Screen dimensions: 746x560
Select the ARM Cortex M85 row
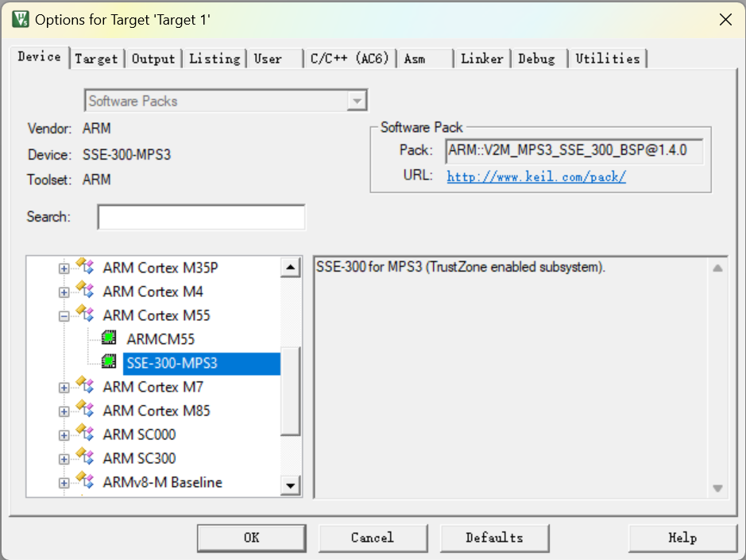pyautogui.click(x=157, y=411)
